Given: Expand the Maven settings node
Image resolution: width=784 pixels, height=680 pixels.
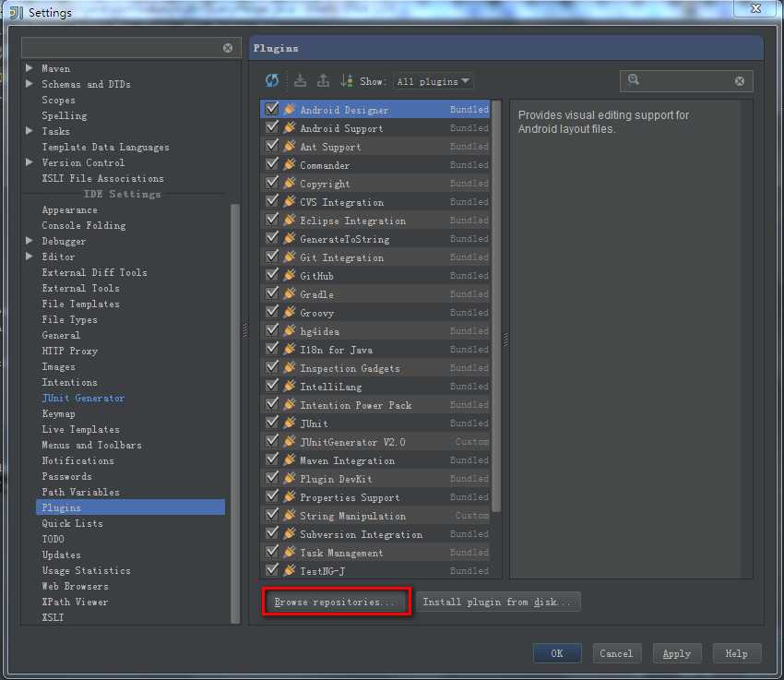Looking at the screenshot, I should point(29,68).
